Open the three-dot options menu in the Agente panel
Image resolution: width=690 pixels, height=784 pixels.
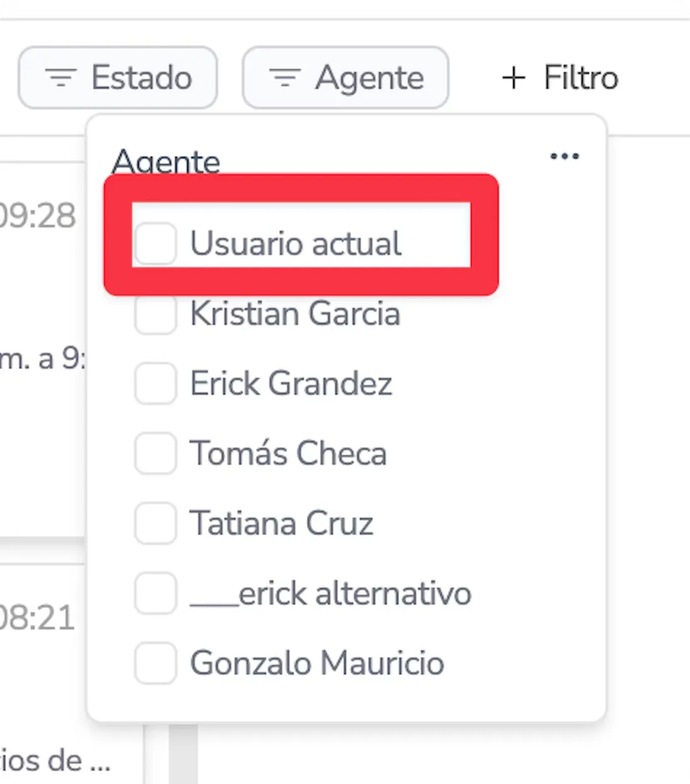point(564,157)
